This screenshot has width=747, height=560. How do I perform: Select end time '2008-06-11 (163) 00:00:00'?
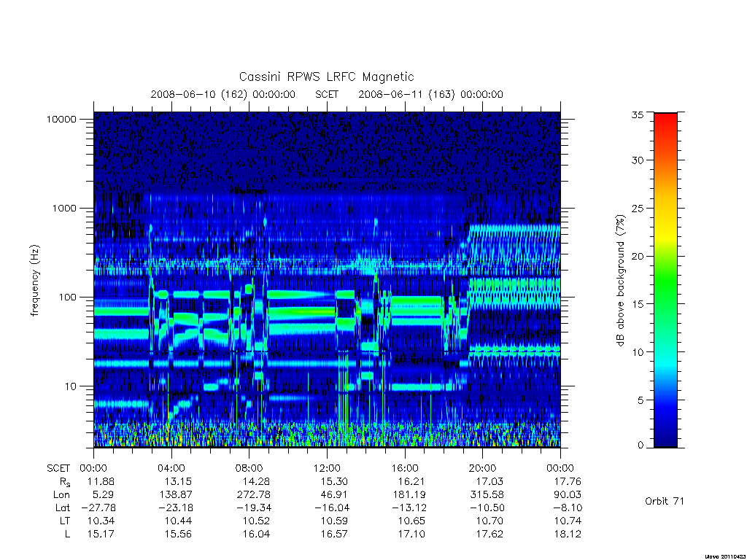point(430,94)
